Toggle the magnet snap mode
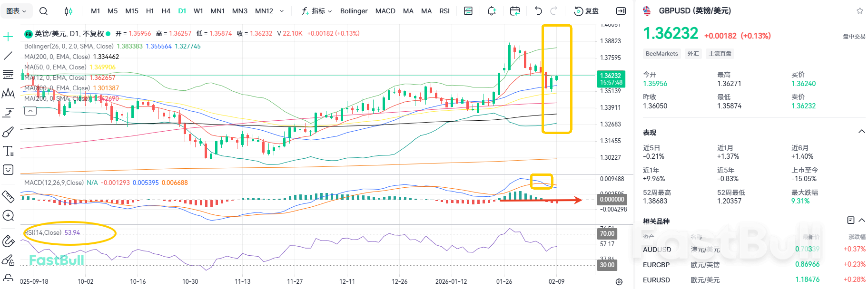Image resolution: width=868 pixels, height=289 pixels. (x=8, y=241)
